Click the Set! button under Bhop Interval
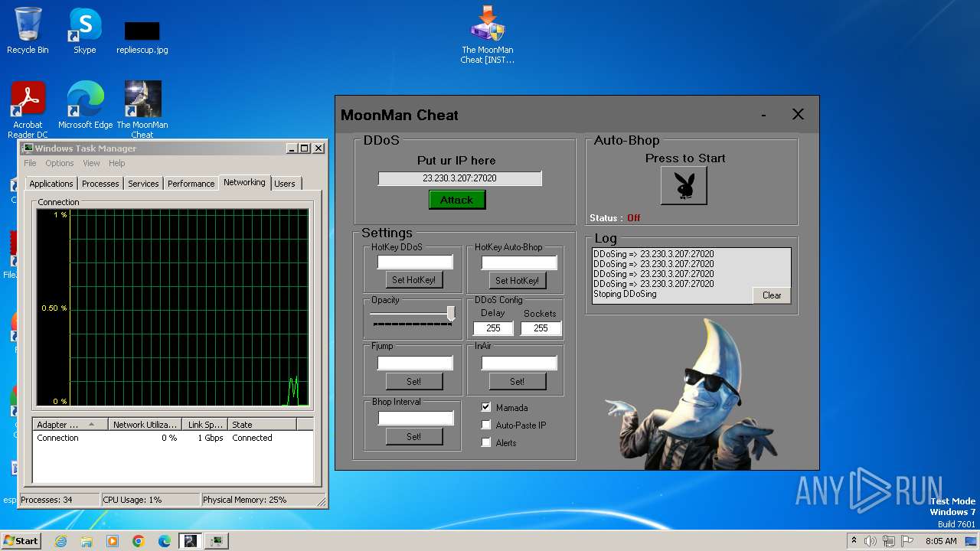The image size is (980, 551). pos(413,436)
